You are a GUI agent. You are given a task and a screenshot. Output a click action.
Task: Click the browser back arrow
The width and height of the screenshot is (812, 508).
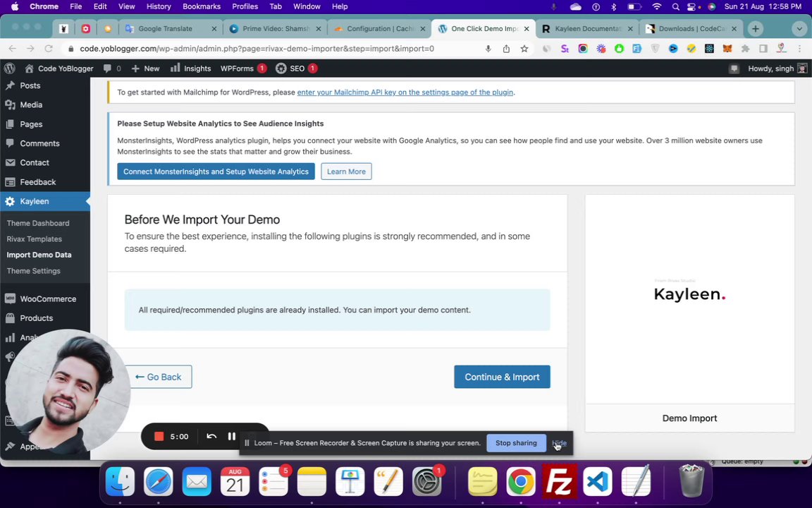tap(13, 49)
